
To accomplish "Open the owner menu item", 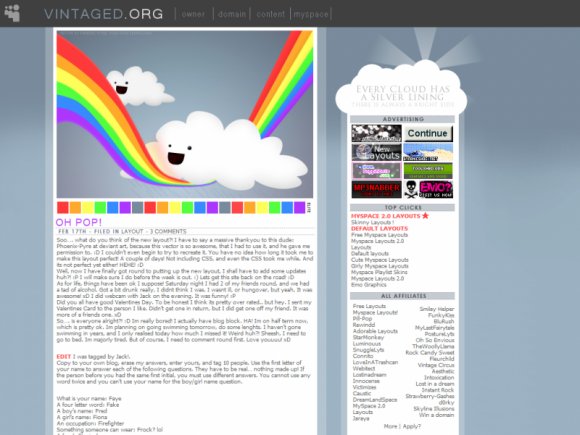I will (x=193, y=14).
